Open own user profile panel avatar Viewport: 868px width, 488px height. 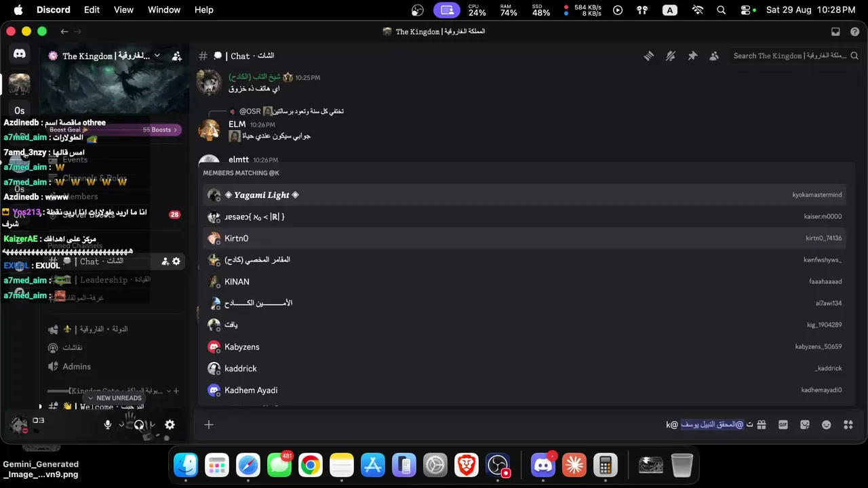(x=19, y=424)
